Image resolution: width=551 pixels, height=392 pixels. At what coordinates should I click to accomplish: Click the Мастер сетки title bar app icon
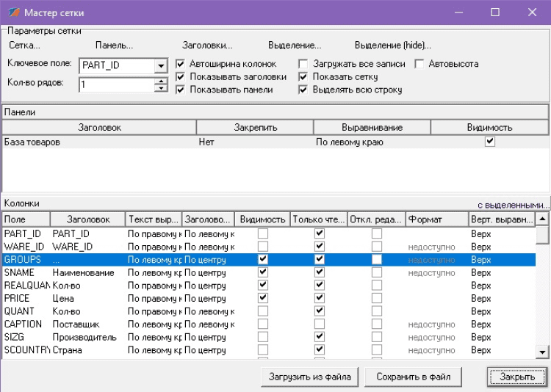point(13,12)
